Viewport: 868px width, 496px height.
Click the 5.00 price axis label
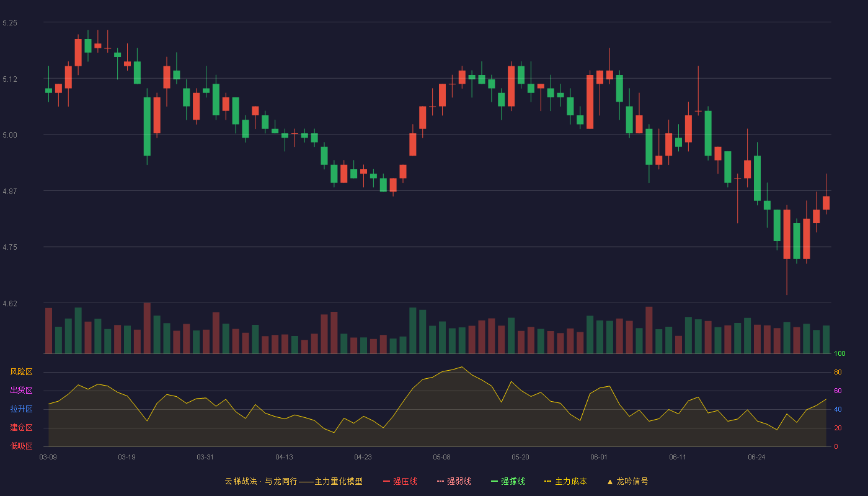point(10,135)
